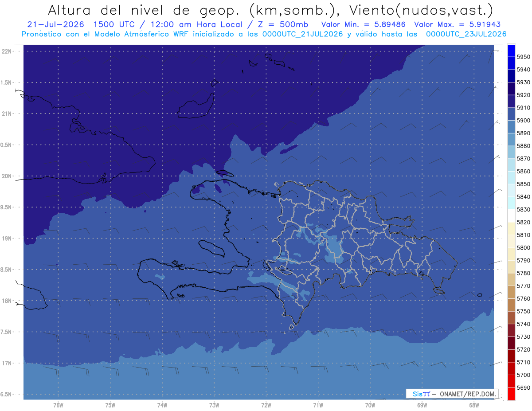Click the 19N latitude label
Viewport: 532px width, 411px height.
tap(7, 239)
